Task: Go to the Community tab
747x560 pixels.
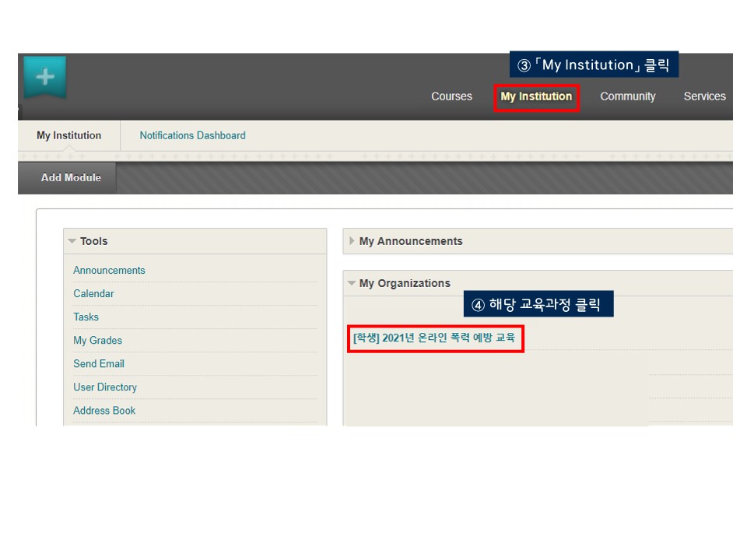Action: tap(627, 96)
